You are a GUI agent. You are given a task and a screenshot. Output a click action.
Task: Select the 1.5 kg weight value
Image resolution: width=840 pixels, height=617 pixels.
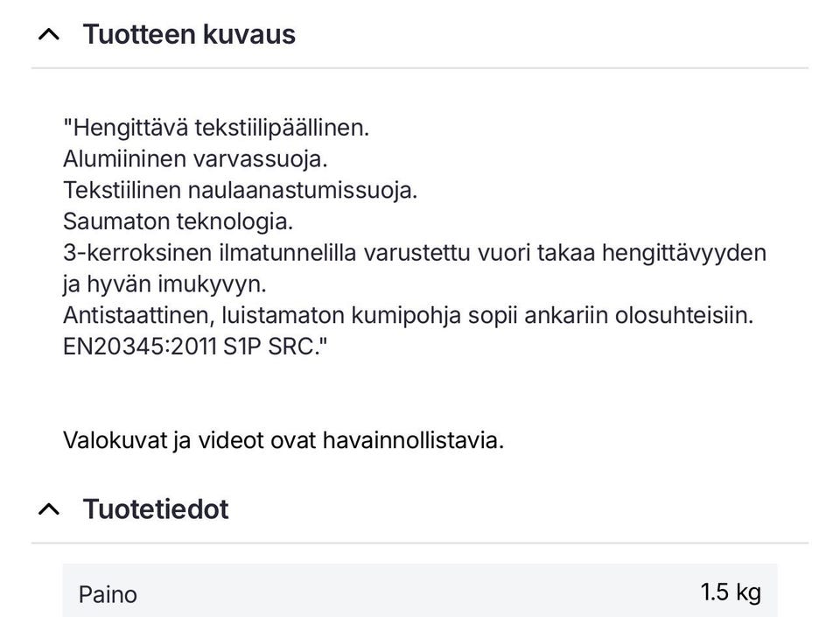[x=730, y=591]
